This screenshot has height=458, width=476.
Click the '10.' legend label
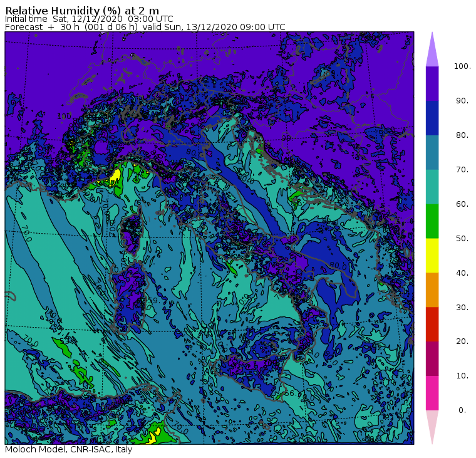[x=462, y=376]
